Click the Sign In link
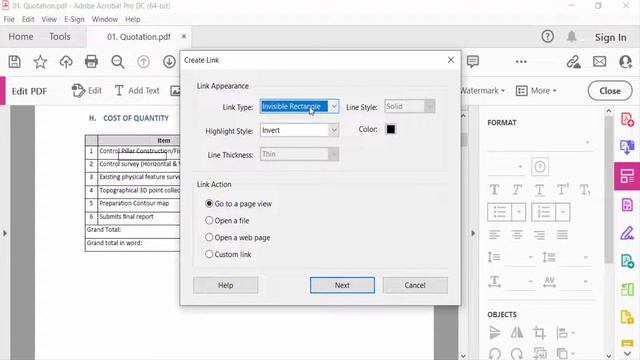 [610, 37]
